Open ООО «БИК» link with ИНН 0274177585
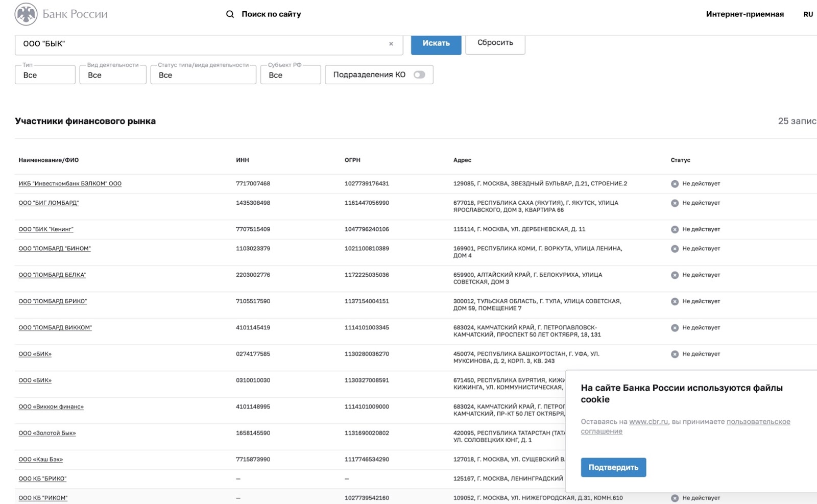The image size is (817, 504). point(35,354)
